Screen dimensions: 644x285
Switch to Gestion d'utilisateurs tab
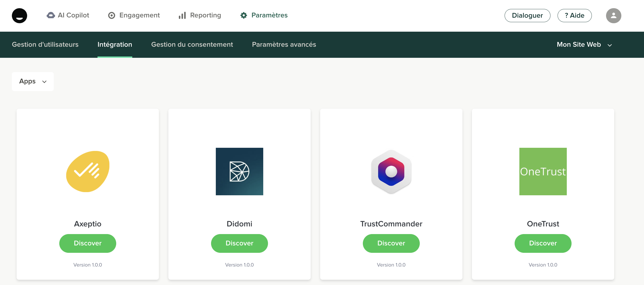point(45,45)
